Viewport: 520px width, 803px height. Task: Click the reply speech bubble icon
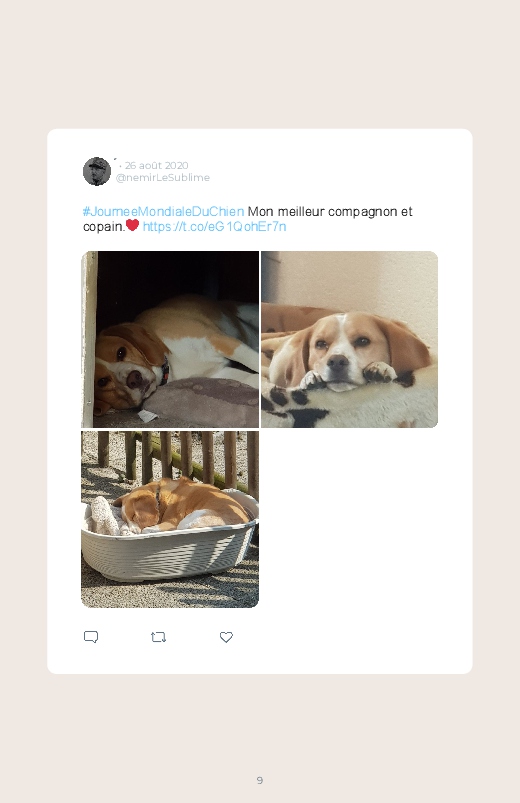[x=91, y=637]
